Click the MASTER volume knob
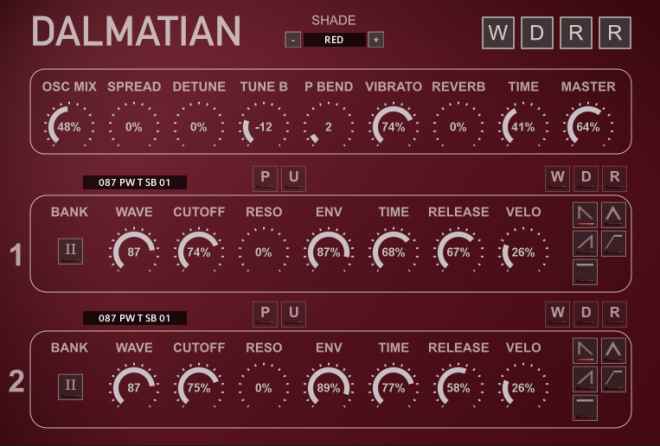Viewport: 660px width, 446px height. click(587, 126)
